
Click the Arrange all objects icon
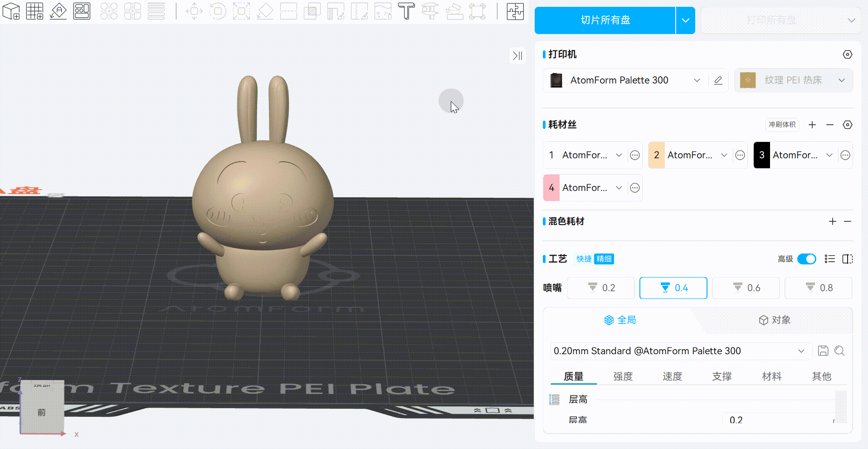(82, 11)
